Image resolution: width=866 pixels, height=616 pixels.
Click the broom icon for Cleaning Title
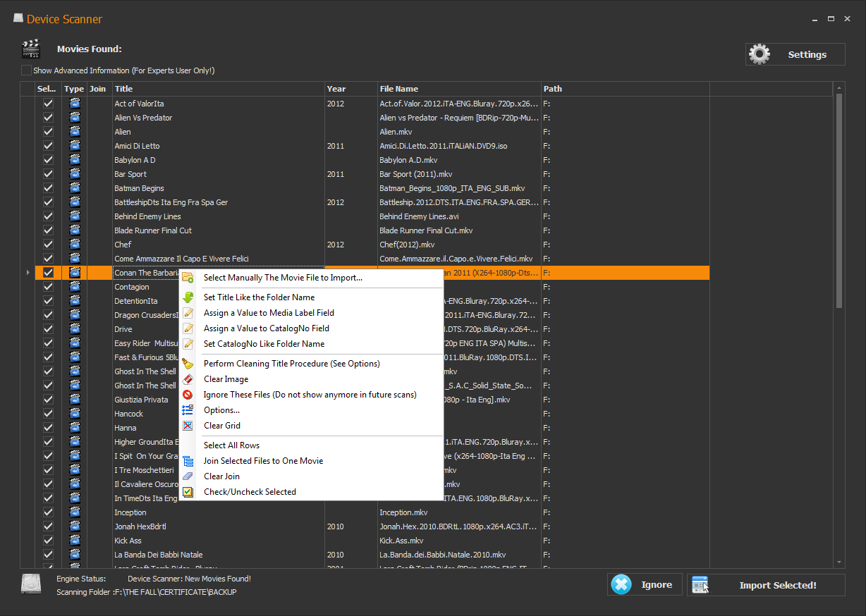(188, 364)
